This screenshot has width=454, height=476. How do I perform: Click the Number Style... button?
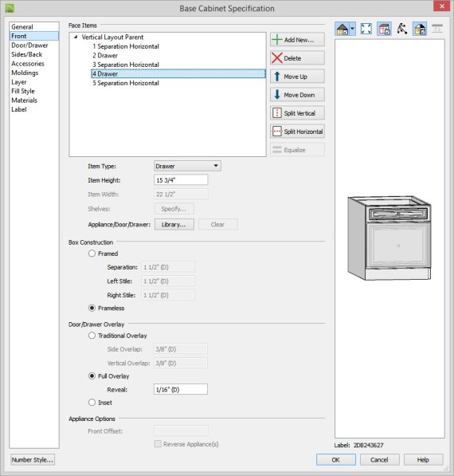click(33, 459)
